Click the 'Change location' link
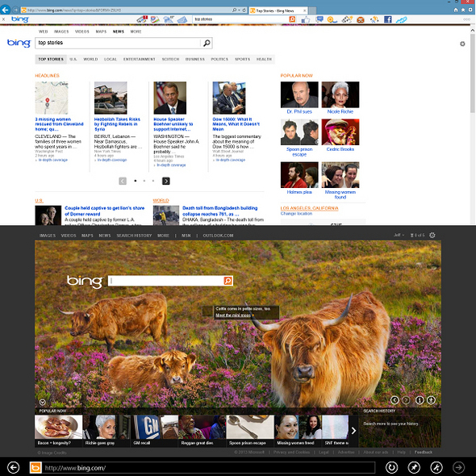476x476 pixels. (296, 214)
